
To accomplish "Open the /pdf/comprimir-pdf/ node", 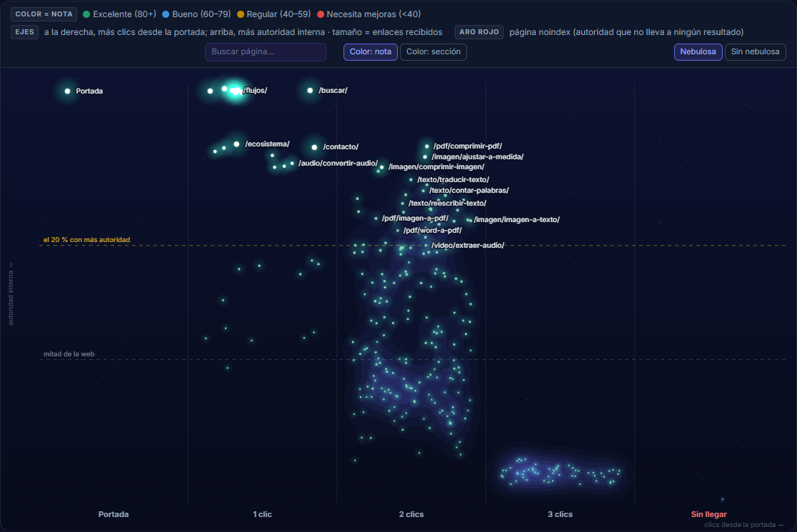I will click(427, 146).
